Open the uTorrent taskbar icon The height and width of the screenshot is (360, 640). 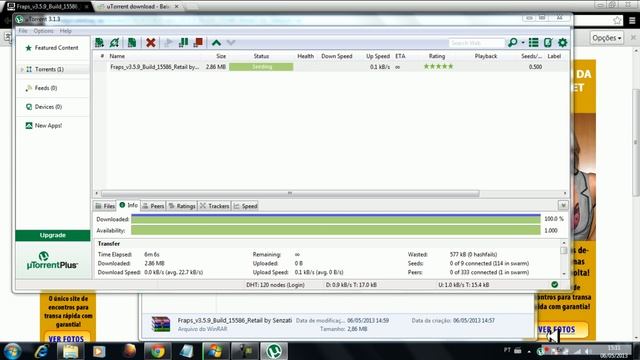(274, 351)
